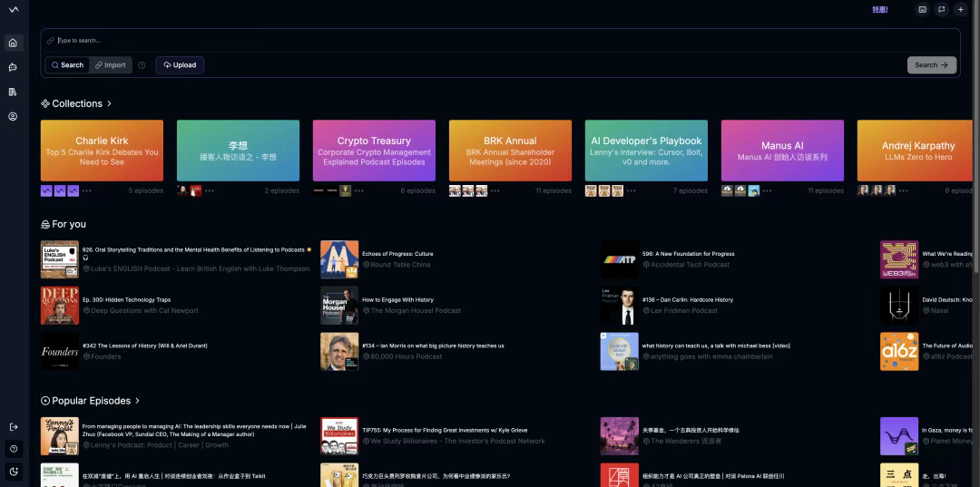Open the help question mark sidebar icon
The image size is (980, 487).
click(x=13, y=449)
